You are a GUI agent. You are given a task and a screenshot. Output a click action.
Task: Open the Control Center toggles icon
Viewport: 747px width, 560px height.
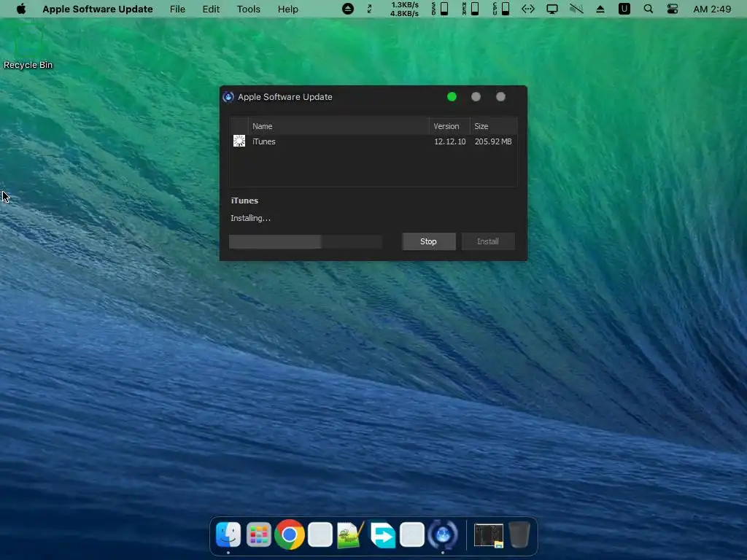(672, 9)
